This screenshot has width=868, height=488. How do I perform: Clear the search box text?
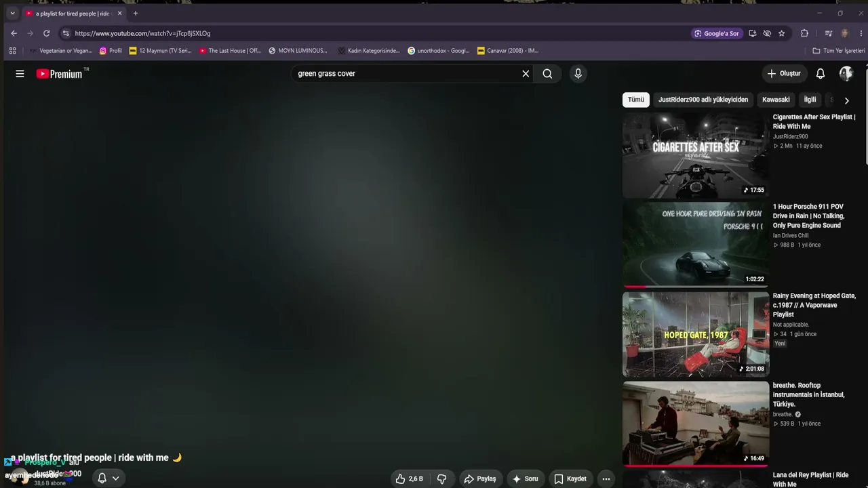(526, 74)
